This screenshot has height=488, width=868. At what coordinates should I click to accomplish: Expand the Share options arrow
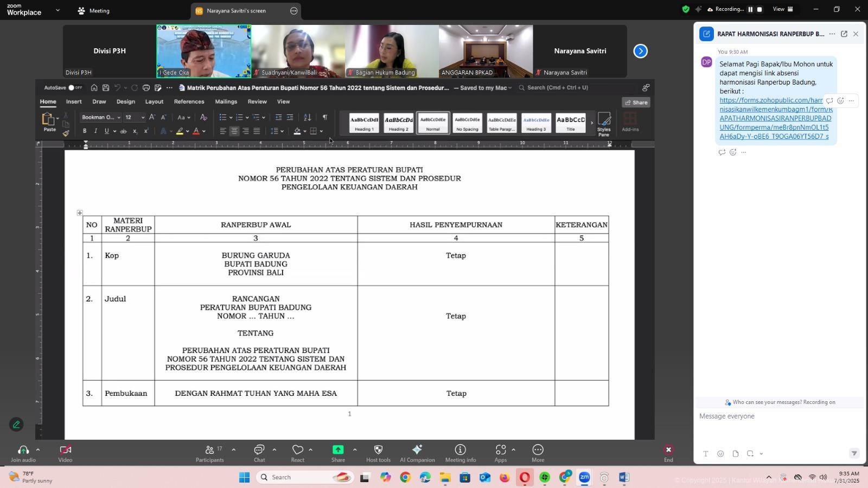(x=355, y=450)
